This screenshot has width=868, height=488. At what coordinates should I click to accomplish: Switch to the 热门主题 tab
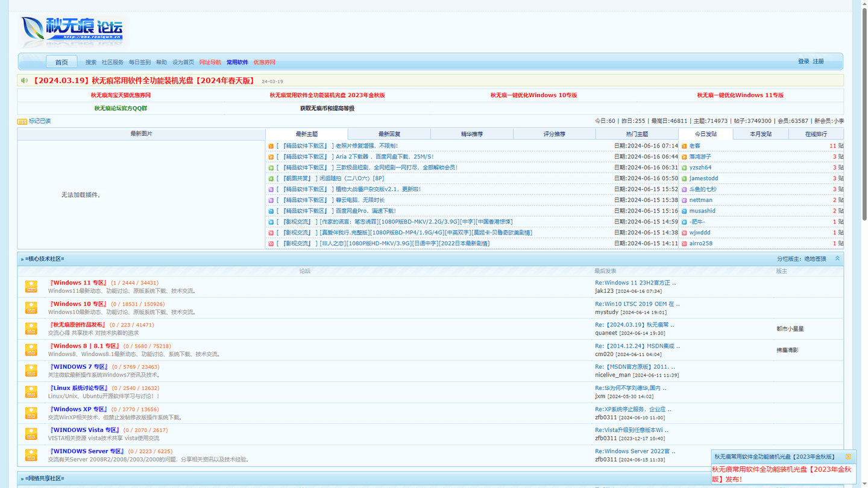637,134
